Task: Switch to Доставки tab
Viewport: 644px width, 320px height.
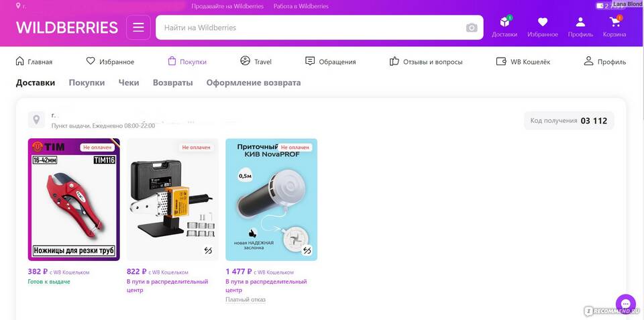Action: (x=36, y=83)
